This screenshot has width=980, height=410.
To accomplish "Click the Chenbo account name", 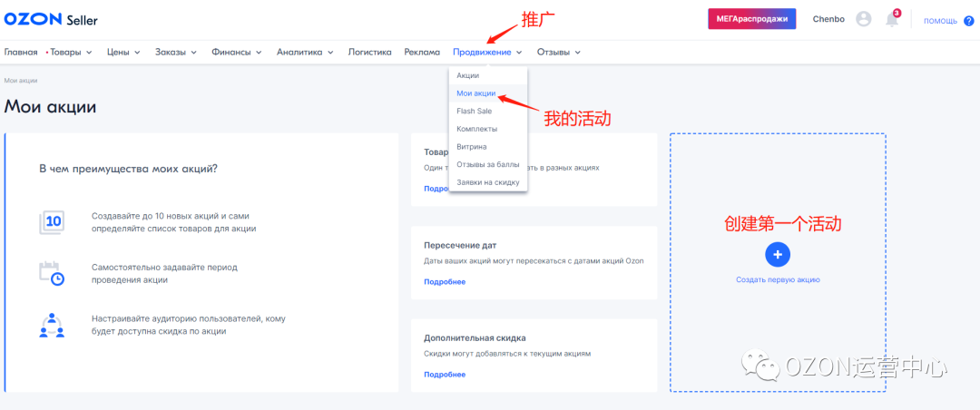I will click(x=828, y=19).
